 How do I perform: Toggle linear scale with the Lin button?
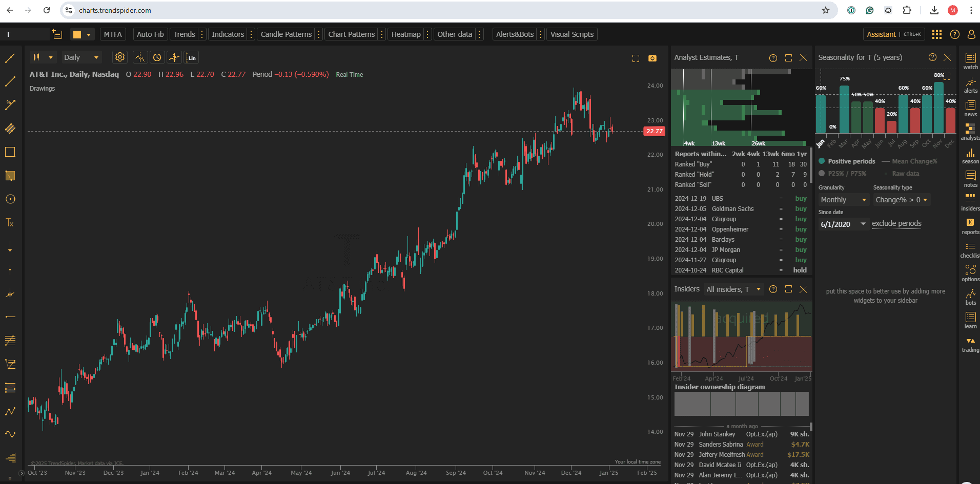click(192, 57)
